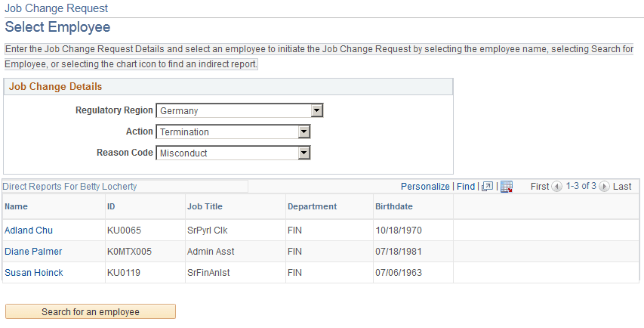
Task: Click Search for an employee button
Action: coord(91,311)
